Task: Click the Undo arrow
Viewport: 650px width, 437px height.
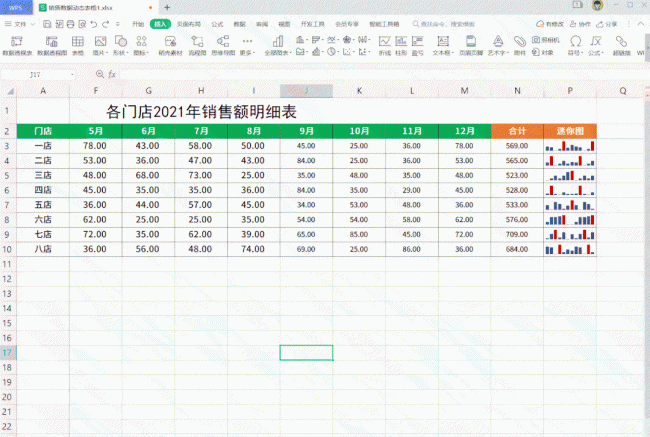Action: click(x=94, y=24)
